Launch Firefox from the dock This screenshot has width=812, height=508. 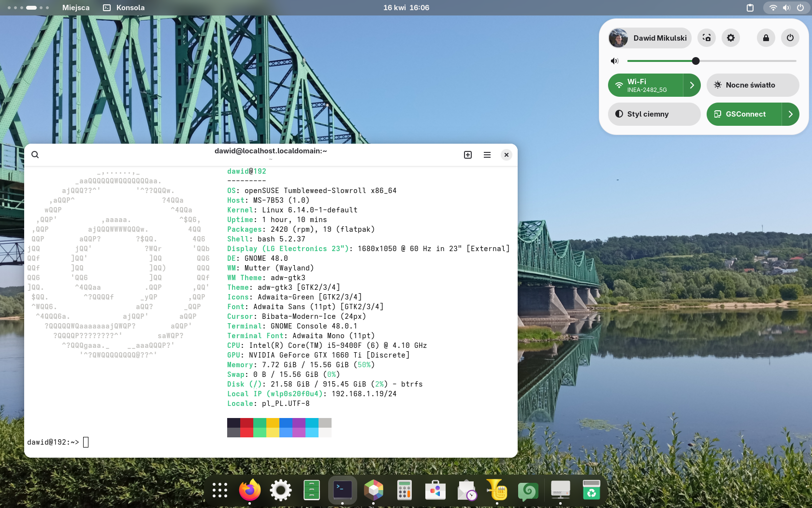click(x=249, y=490)
